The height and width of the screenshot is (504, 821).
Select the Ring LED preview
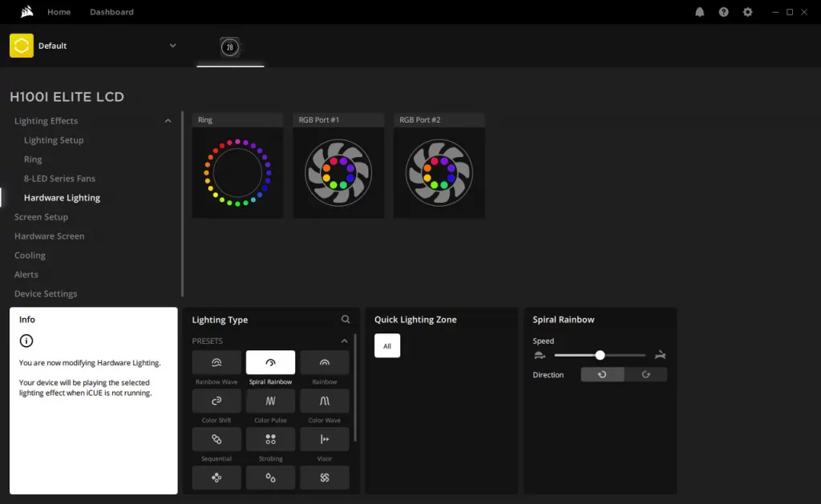[x=237, y=173]
